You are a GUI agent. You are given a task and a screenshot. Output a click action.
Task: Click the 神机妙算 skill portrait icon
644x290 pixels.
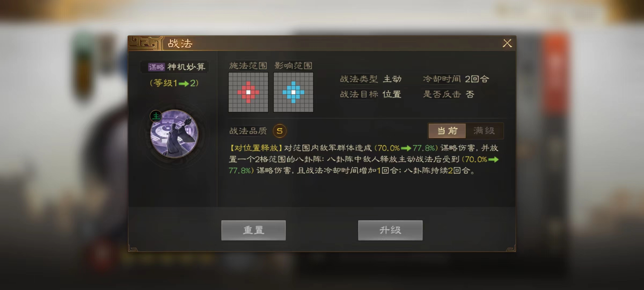point(174,134)
